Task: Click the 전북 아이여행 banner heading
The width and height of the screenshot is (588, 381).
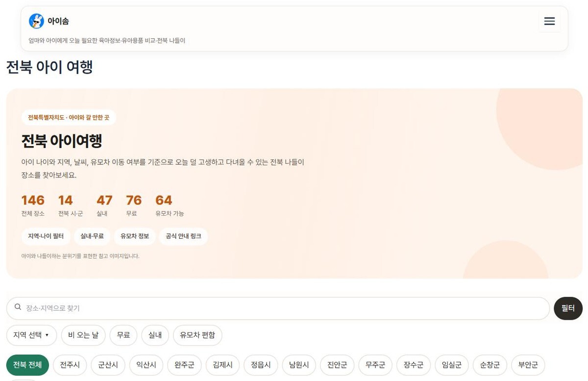Action: pos(62,141)
